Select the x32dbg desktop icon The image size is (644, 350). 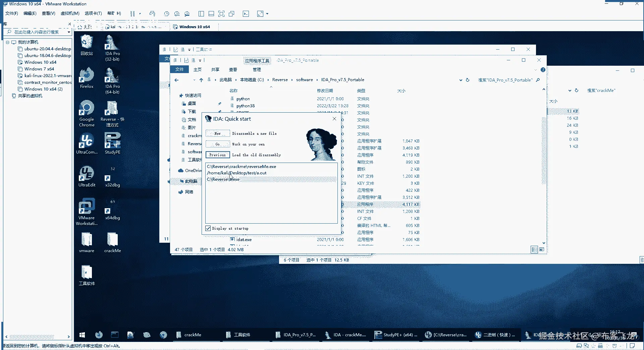coord(112,176)
